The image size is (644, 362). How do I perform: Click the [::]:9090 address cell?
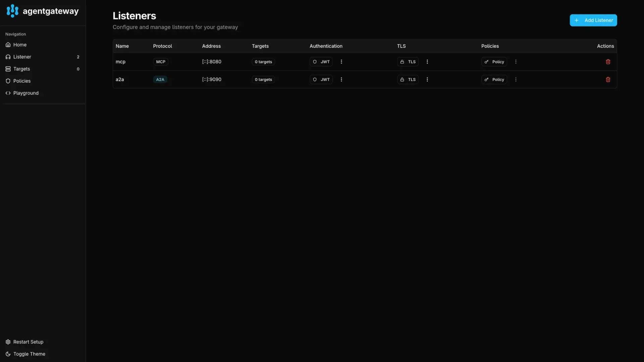coord(212,79)
